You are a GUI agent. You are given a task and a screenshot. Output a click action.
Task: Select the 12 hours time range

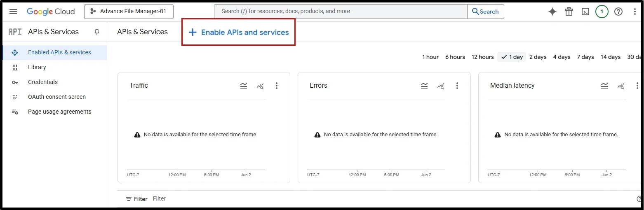coord(483,57)
